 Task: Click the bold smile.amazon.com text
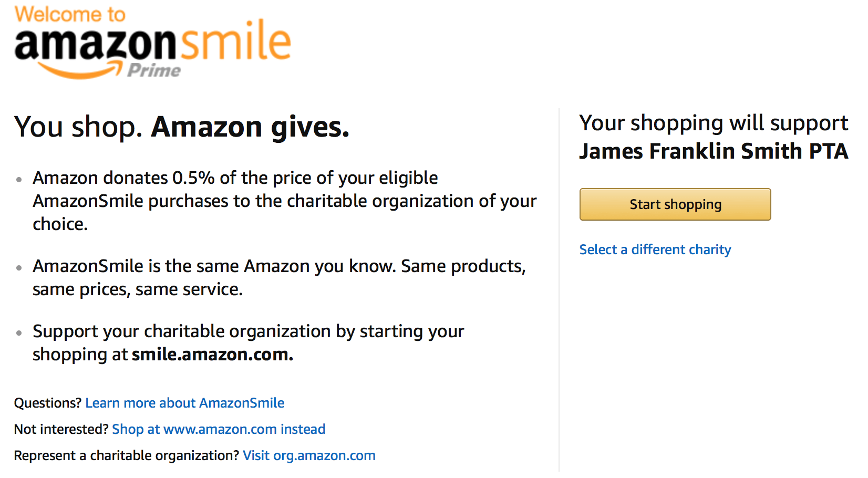(x=212, y=355)
